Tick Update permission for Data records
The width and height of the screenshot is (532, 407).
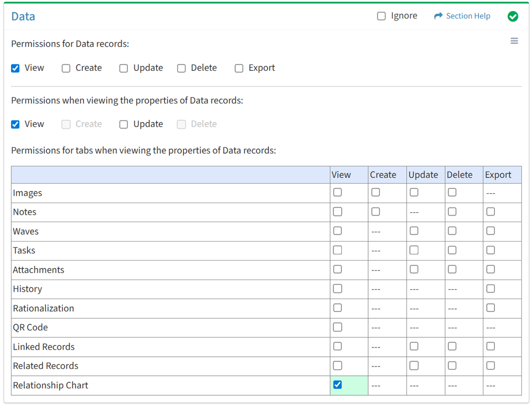coord(124,68)
